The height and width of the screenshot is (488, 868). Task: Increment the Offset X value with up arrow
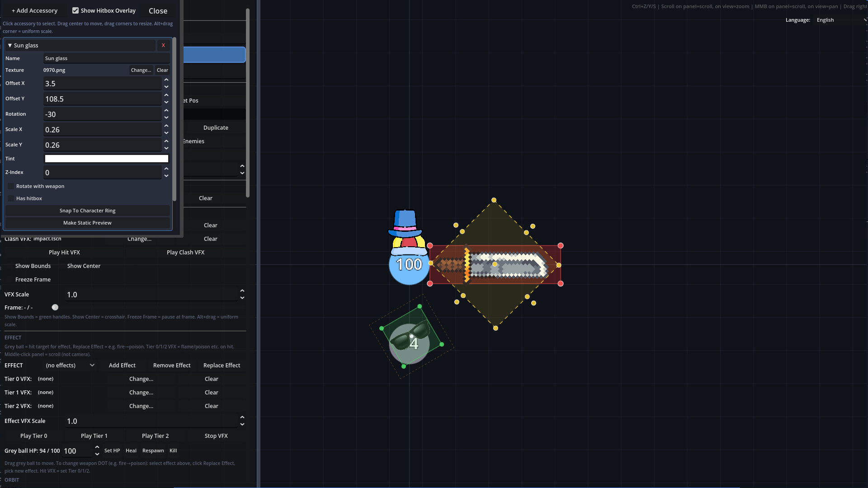pyautogui.click(x=166, y=80)
